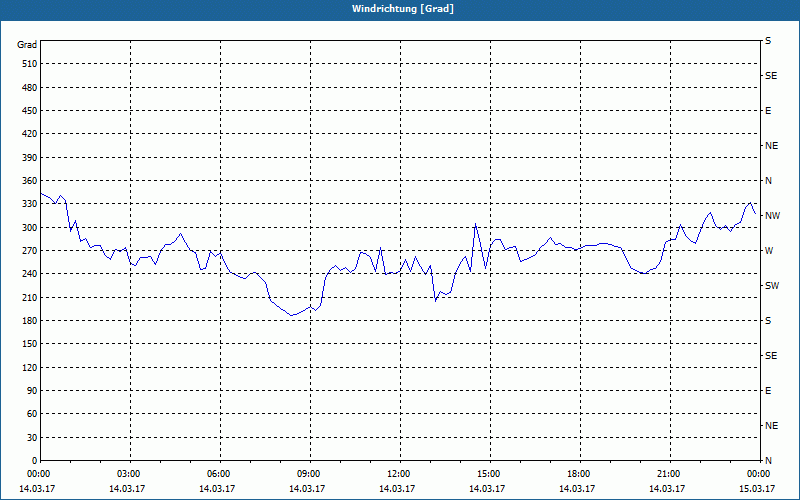Select the W compass label on the right axis
The image size is (800, 500).
coord(769,251)
